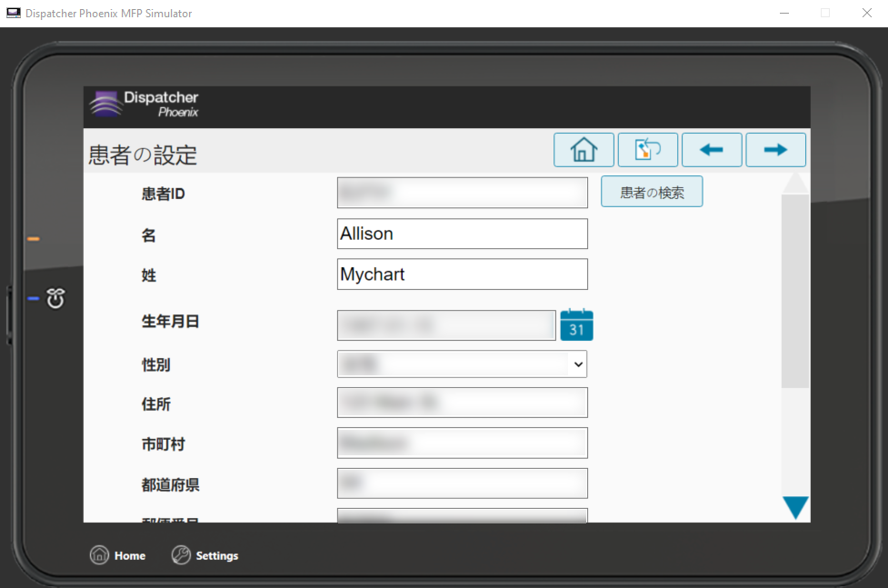Minimize the MFP Simulator window
888x588 pixels.
click(784, 13)
